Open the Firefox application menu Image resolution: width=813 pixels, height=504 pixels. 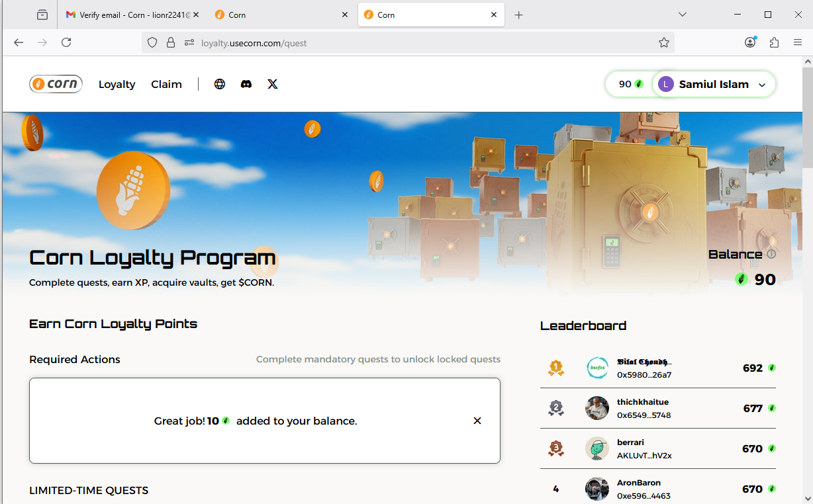pos(798,42)
